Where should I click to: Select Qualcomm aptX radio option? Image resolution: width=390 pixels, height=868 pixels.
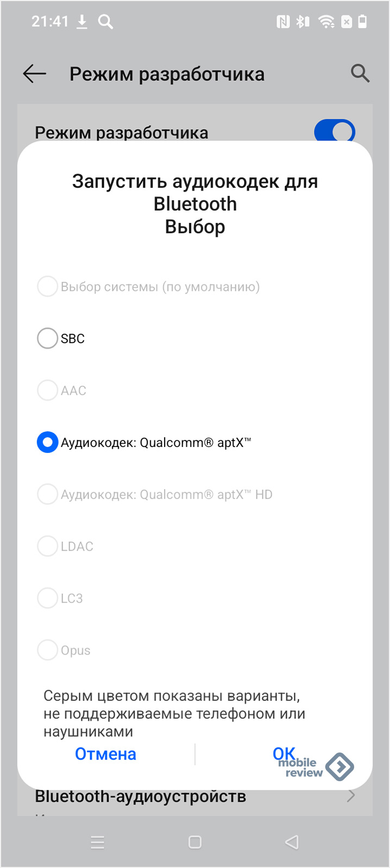(47, 443)
